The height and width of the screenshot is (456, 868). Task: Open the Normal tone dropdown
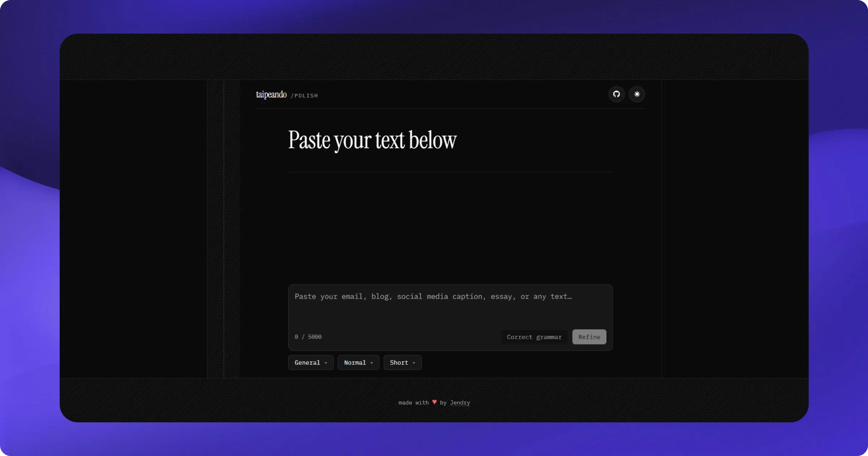(x=358, y=363)
